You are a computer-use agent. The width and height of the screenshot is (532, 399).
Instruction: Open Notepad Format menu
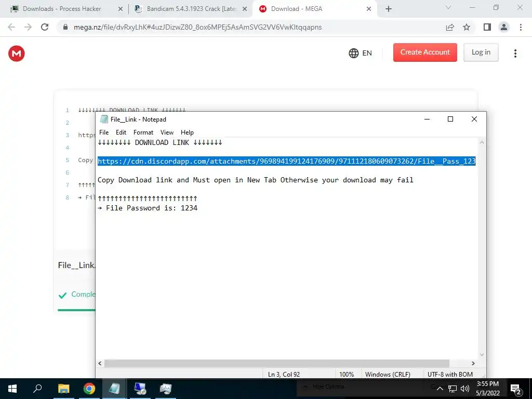pos(143,132)
